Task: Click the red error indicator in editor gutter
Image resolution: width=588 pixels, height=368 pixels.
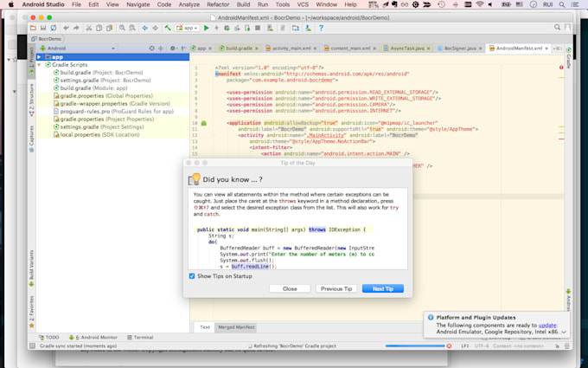Action: coord(561,68)
